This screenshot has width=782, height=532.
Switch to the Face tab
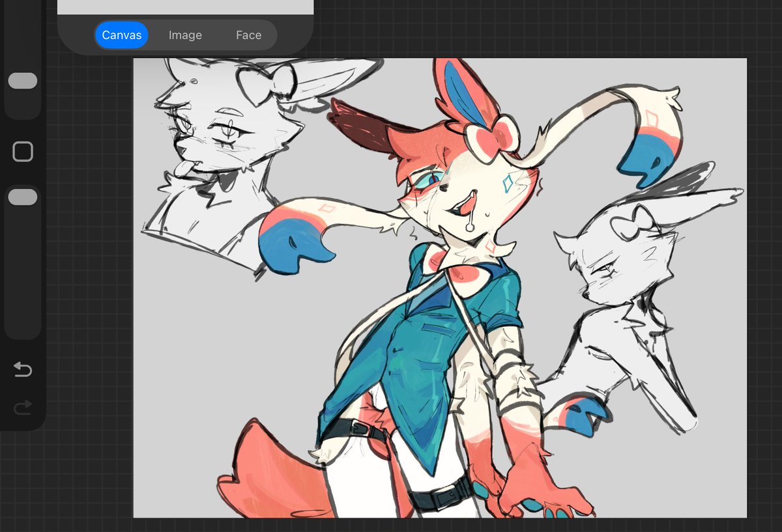tap(248, 35)
